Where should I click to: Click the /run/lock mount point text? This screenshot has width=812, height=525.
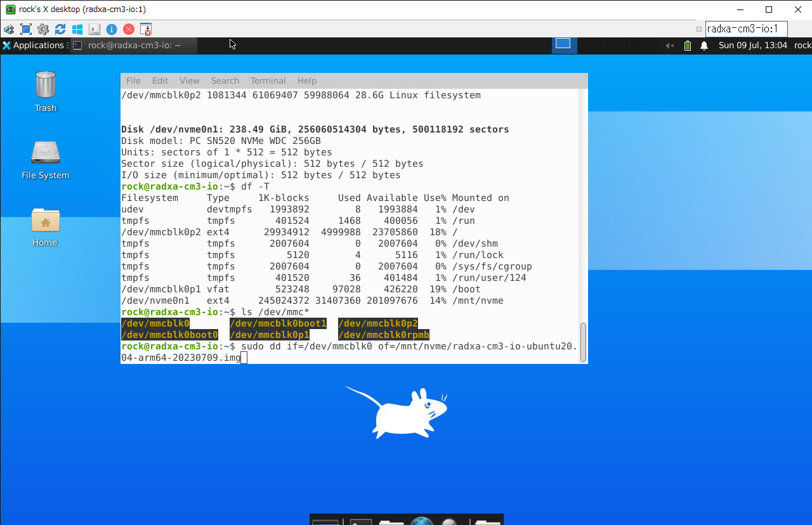pyautogui.click(x=478, y=255)
